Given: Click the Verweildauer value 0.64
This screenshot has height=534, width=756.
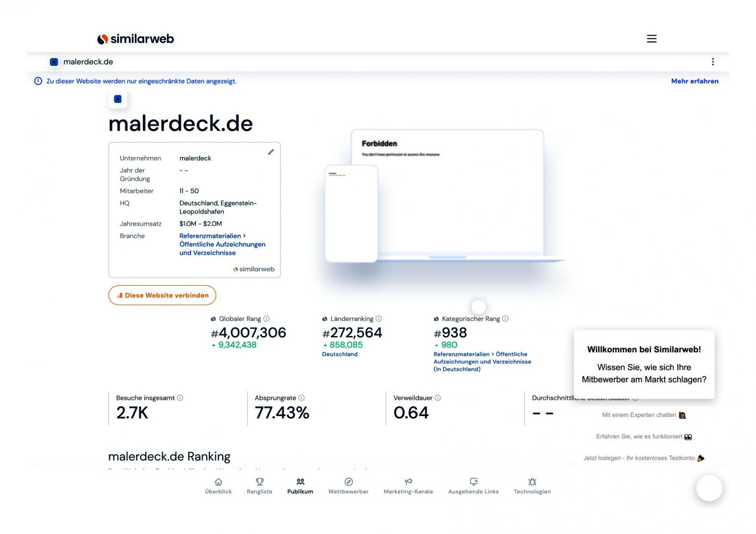Looking at the screenshot, I should click(x=411, y=413).
